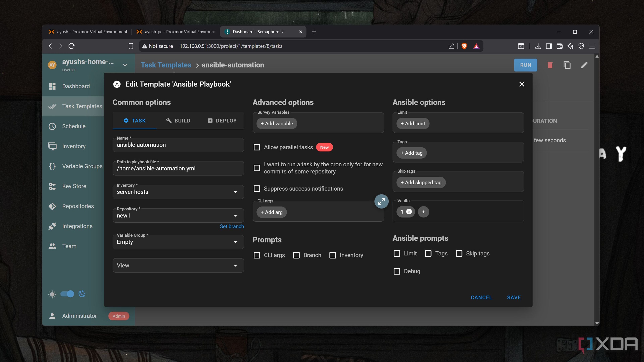Open Brave Shields icon
Screen dimensions: 644x362
464,46
